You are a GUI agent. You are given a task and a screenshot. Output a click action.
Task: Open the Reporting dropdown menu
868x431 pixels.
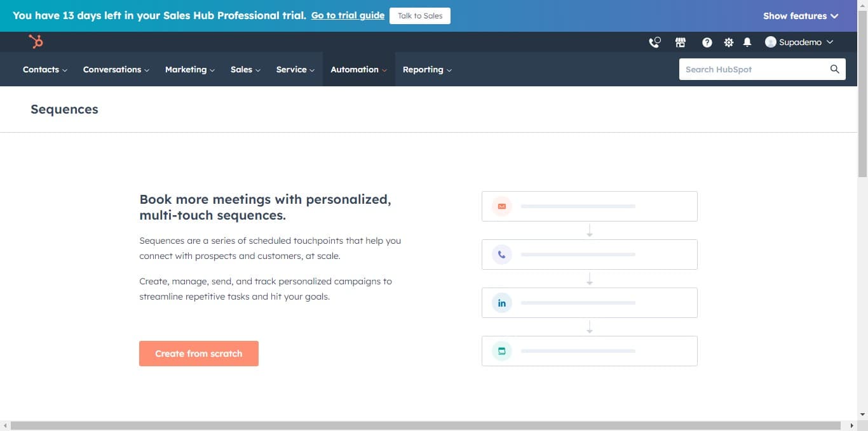coord(427,70)
